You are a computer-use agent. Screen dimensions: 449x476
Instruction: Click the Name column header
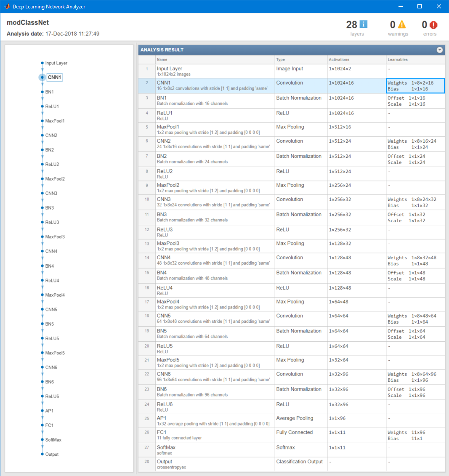click(215, 59)
